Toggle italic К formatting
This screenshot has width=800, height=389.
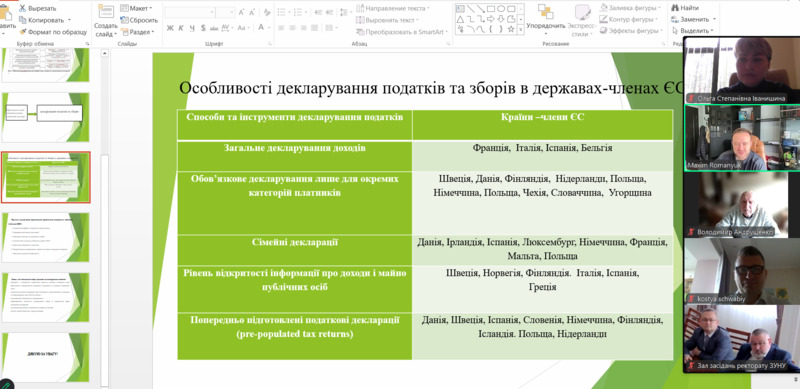pos(181,28)
